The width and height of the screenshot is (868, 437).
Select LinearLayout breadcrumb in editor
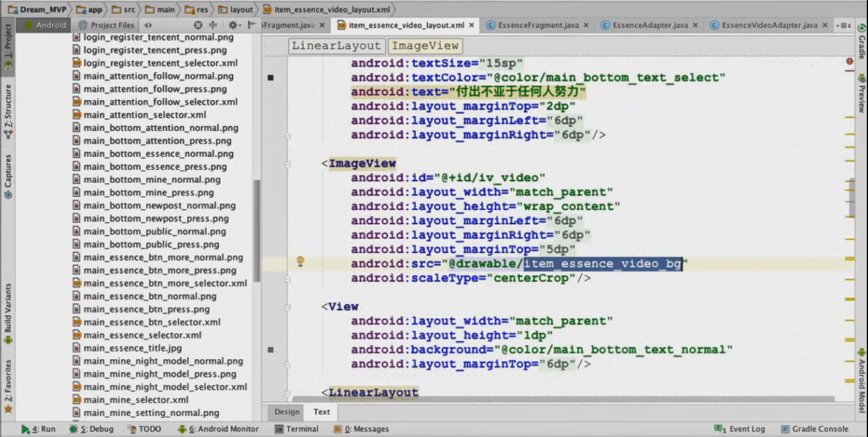pyautogui.click(x=336, y=46)
